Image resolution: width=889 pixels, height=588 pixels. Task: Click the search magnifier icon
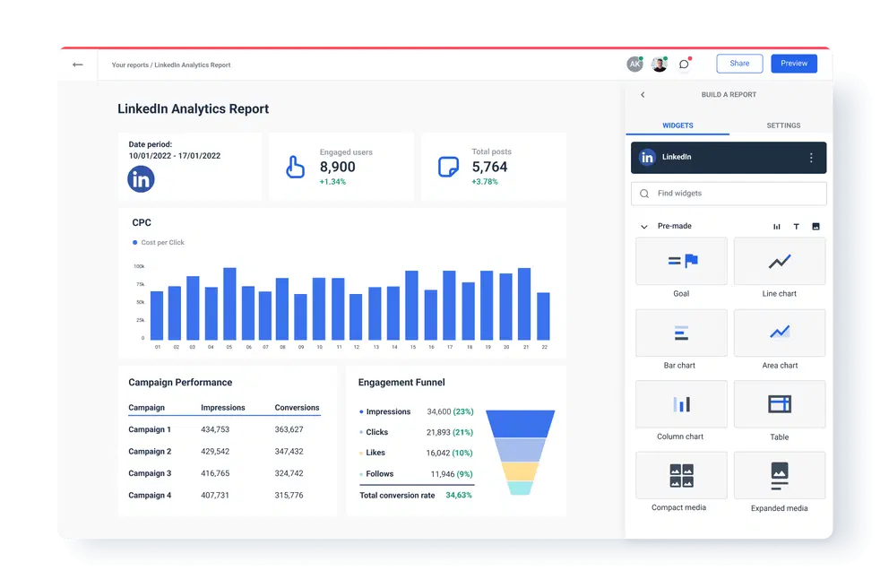pyautogui.click(x=644, y=194)
